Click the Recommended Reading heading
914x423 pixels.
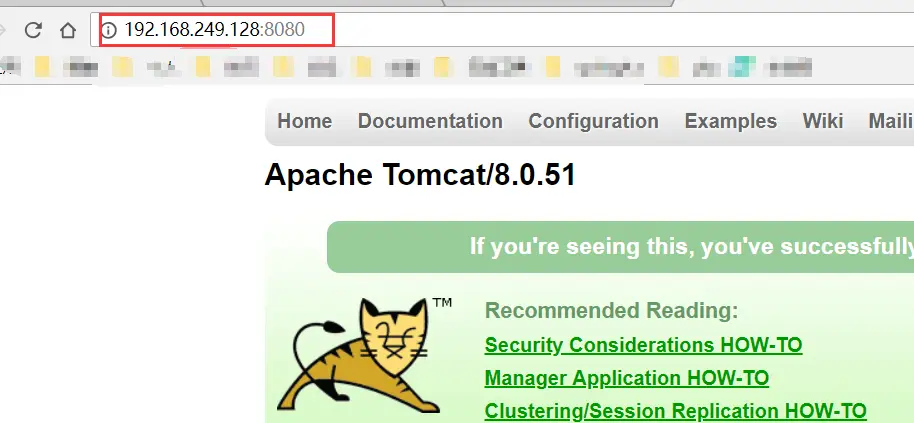(x=611, y=311)
